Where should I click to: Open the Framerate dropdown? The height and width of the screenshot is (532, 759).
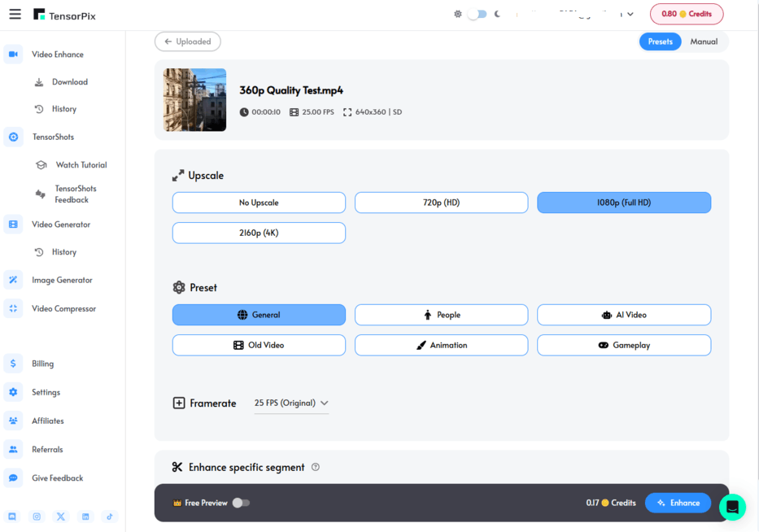point(291,403)
